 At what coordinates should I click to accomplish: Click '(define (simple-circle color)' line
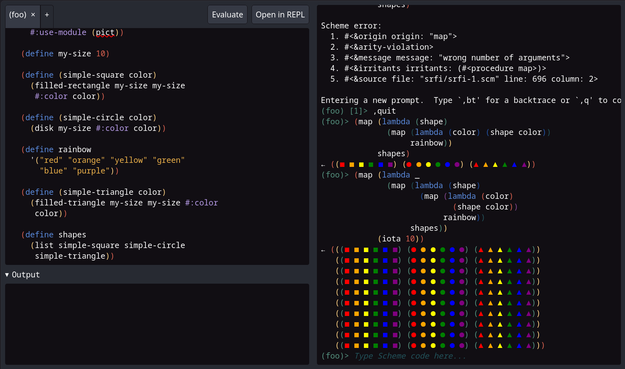[89, 118]
